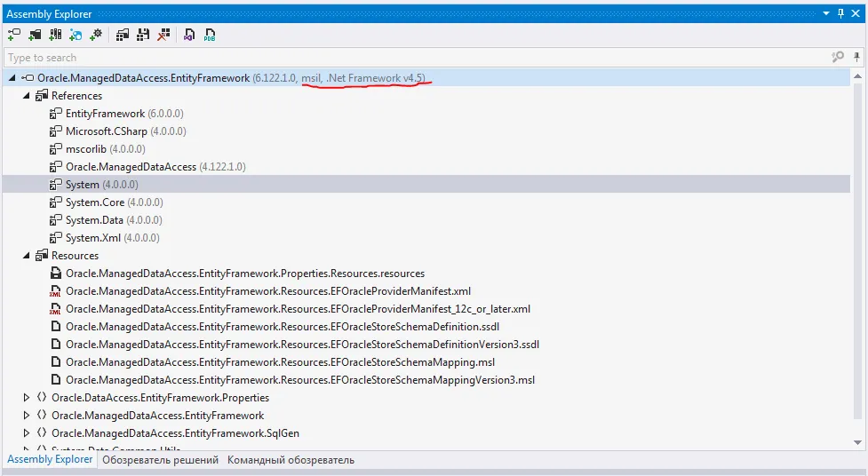This screenshot has width=868, height=476.
Task: Close the Assembly Explorer panel
Action: pos(856,13)
